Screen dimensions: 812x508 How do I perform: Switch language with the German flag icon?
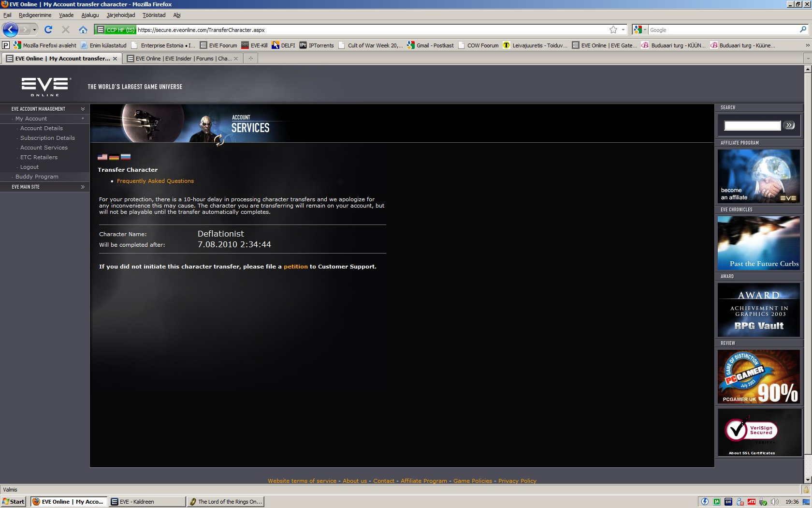(x=114, y=157)
